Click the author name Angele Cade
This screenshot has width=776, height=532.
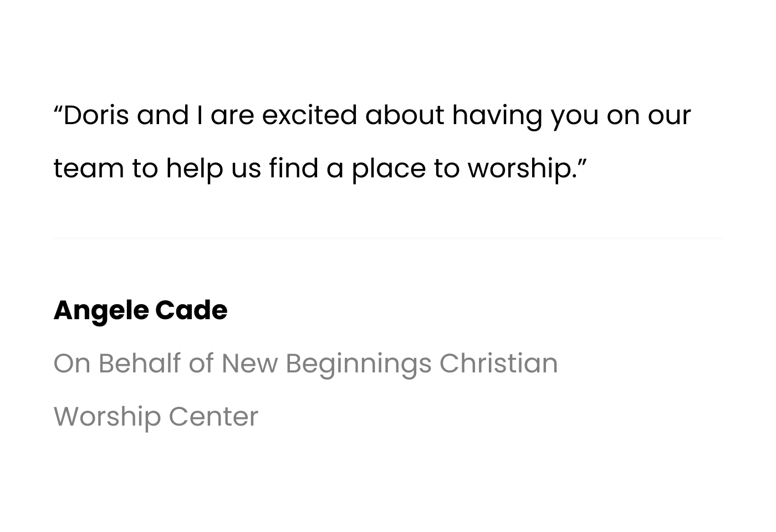[x=140, y=310]
